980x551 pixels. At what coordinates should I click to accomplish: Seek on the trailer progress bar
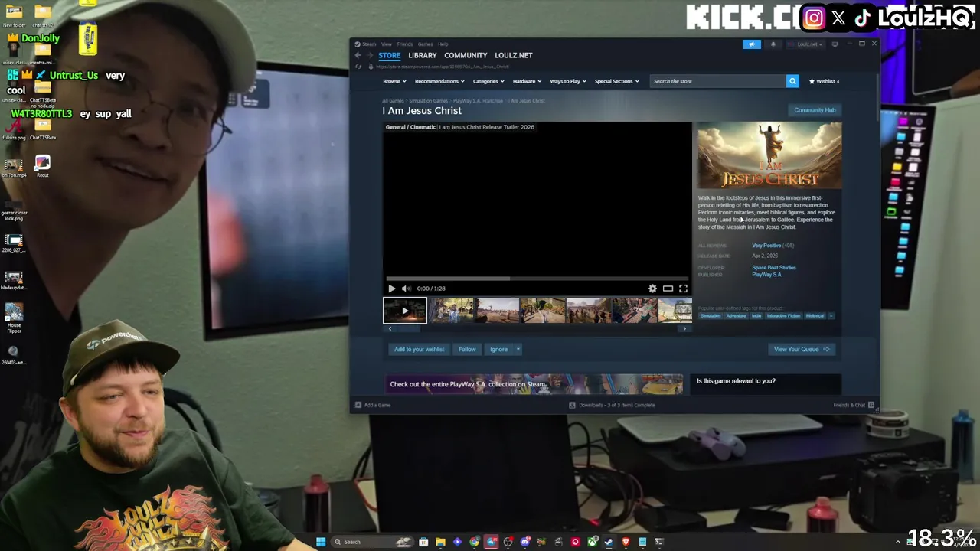pos(537,279)
